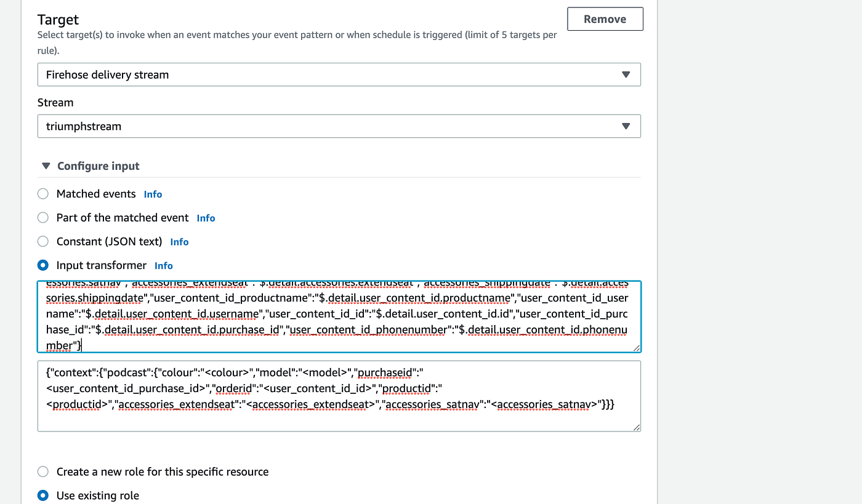Open Info link beside Part of the matched event
The image size is (862, 504).
pyautogui.click(x=206, y=217)
